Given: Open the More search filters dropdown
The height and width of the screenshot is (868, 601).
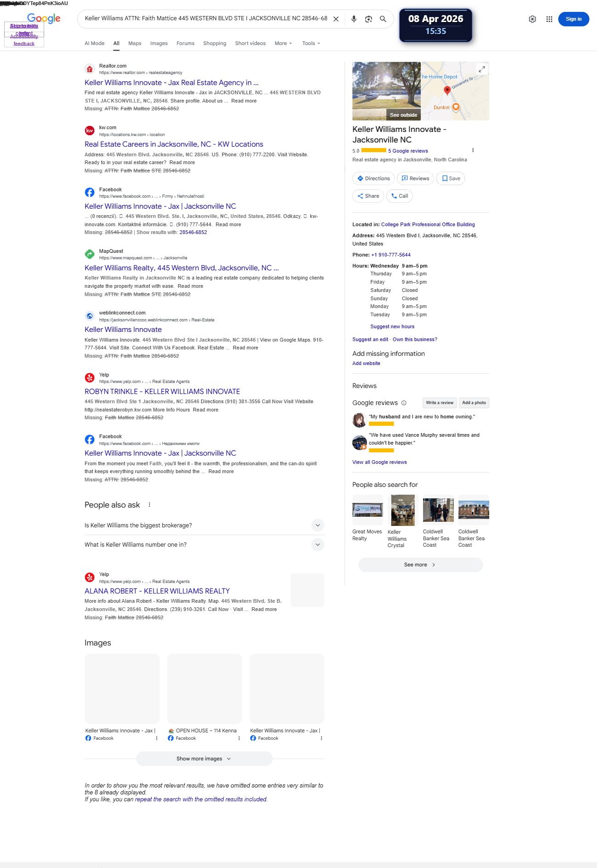Looking at the screenshot, I should (x=283, y=43).
